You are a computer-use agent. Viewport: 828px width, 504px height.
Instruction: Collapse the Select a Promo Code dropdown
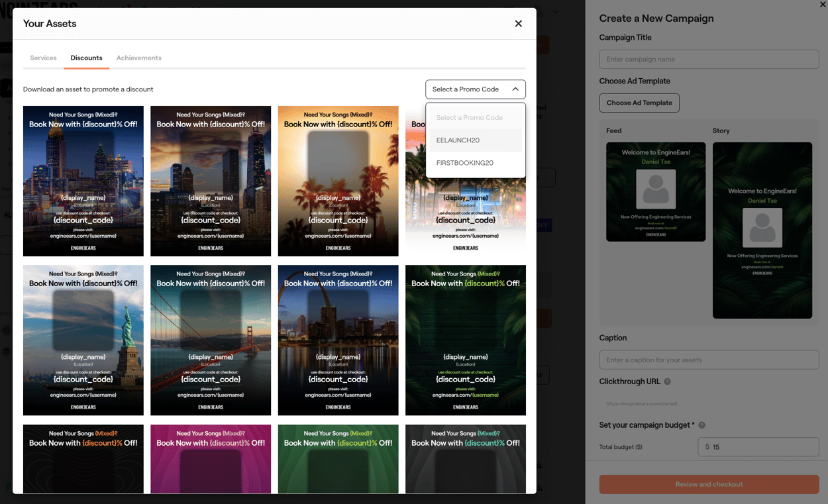[475, 89]
